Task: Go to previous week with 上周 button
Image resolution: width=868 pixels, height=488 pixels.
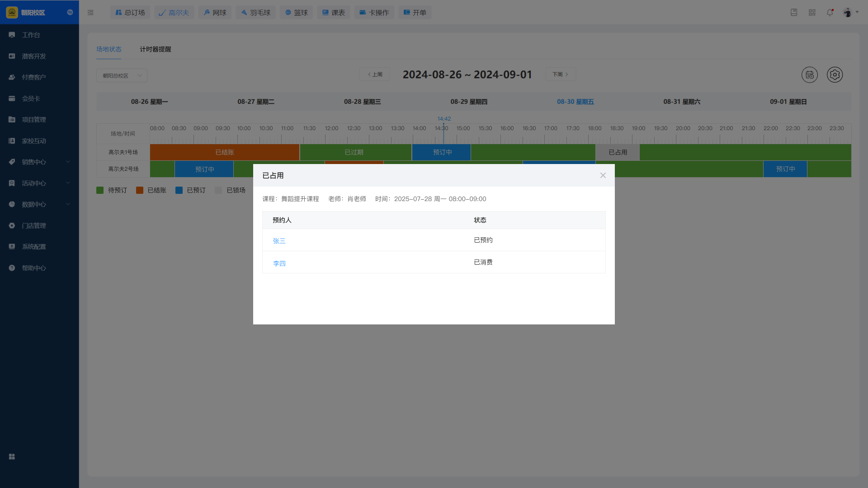Action: point(375,75)
